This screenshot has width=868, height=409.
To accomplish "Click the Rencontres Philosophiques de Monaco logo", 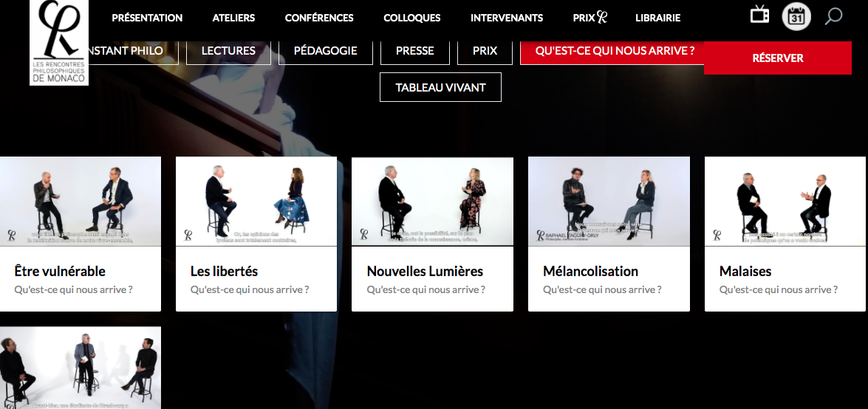I will coord(58,42).
